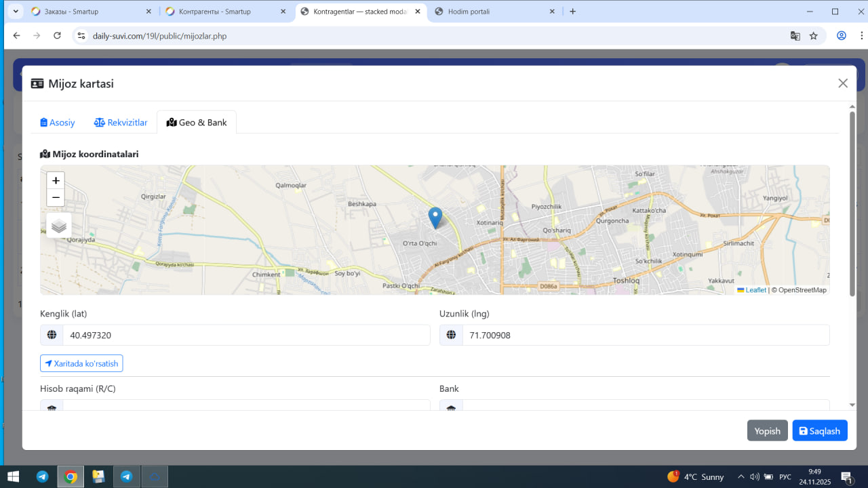Switch to the Asosiy tab
Image resolution: width=868 pixels, height=488 pixels.
point(58,123)
